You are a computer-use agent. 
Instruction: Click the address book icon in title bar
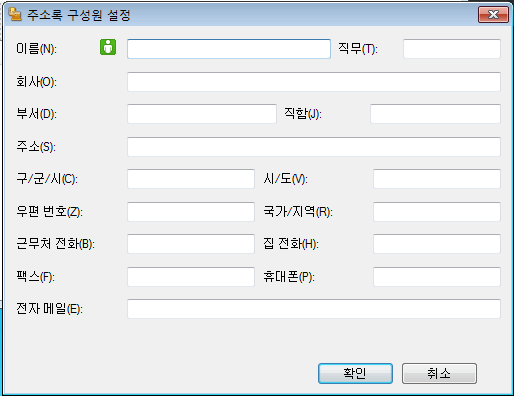tap(15, 14)
